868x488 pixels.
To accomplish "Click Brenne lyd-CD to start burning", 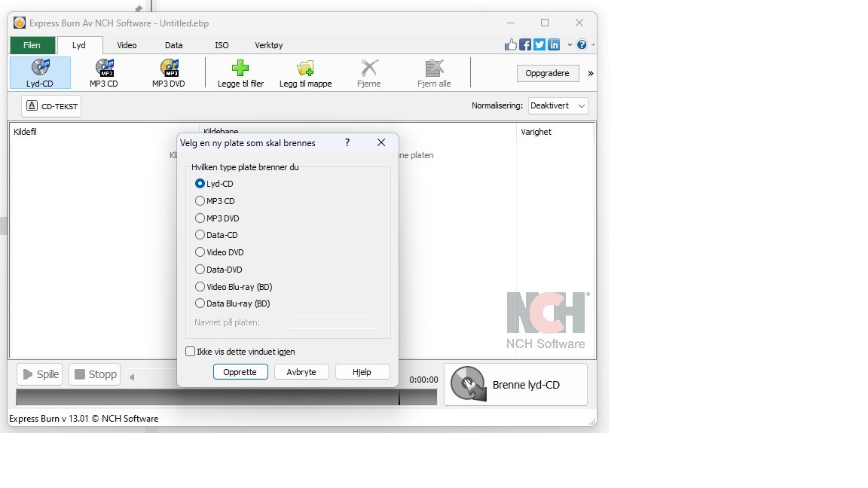I will (516, 384).
